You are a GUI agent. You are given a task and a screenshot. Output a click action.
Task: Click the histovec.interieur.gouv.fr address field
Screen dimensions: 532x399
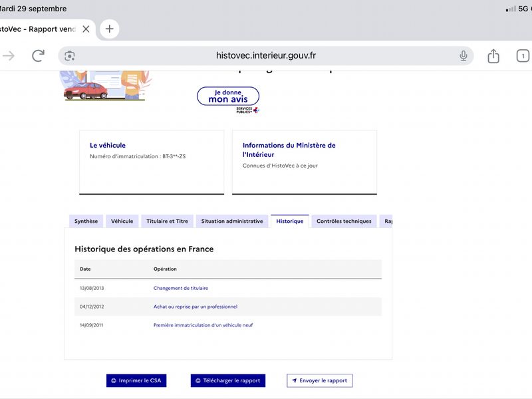[x=265, y=56]
